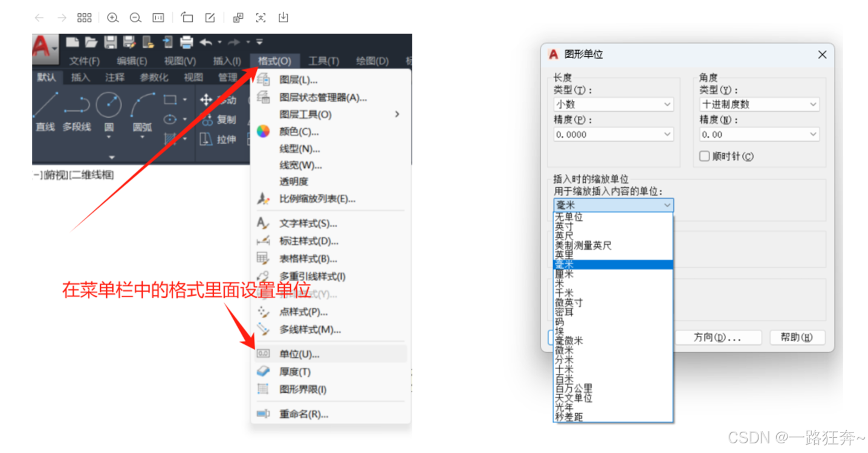The width and height of the screenshot is (868, 453).
Task: Click the open folder icon in the quick access toolbar
Action: click(x=91, y=42)
